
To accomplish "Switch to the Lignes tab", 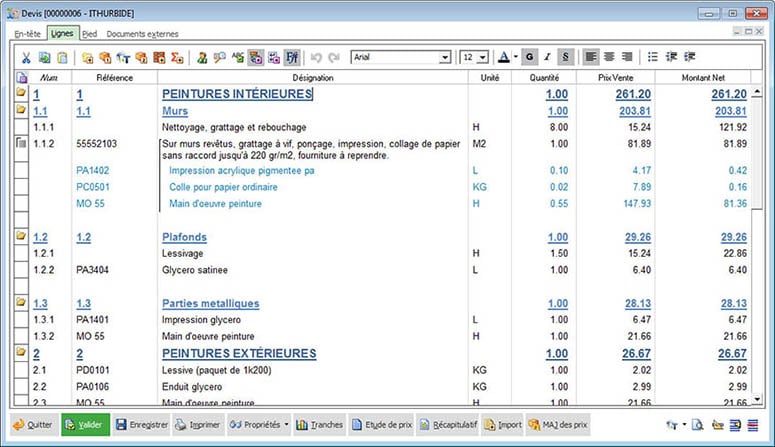I will point(62,34).
